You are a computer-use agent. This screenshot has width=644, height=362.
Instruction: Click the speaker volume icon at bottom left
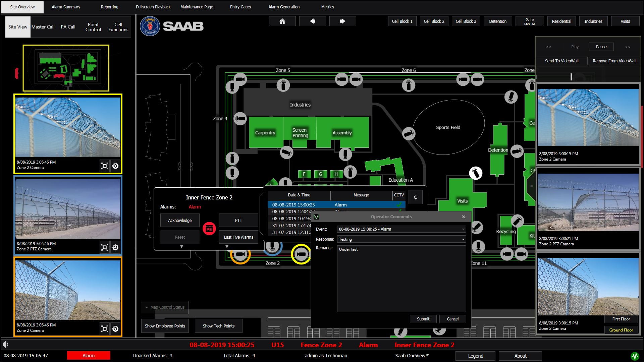tap(5, 344)
